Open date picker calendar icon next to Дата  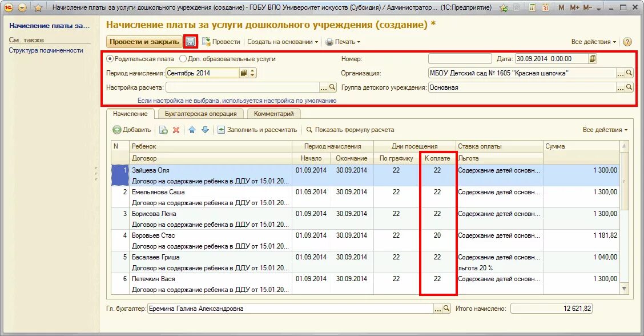(592, 59)
